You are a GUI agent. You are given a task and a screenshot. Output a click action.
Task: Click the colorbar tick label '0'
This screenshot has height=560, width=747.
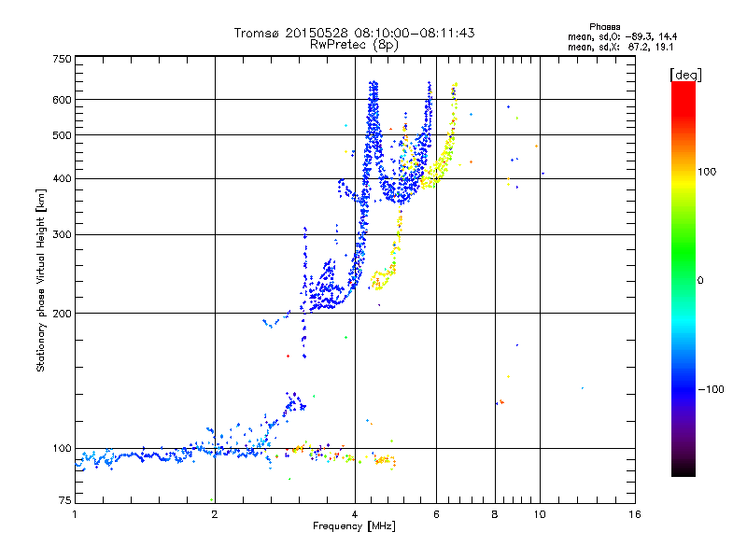click(x=700, y=280)
